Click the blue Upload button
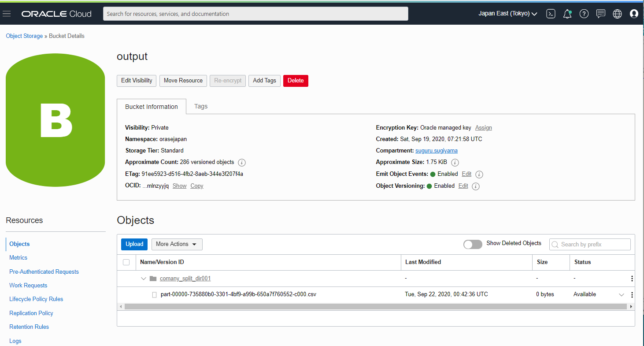Image resolution: width=644 pixels, height=346 pixels. click(x=134, y=244)
